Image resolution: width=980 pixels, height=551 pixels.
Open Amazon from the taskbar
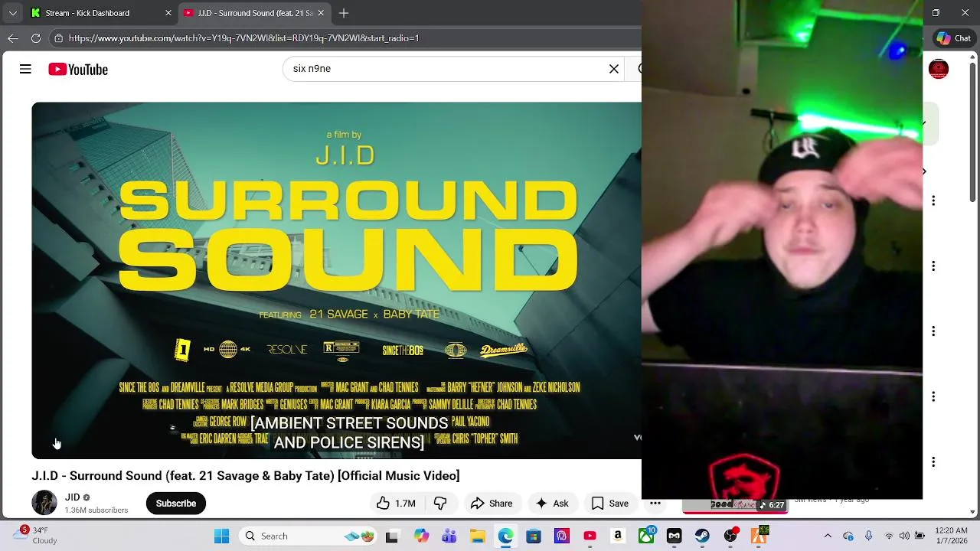(x=618, y=536)
